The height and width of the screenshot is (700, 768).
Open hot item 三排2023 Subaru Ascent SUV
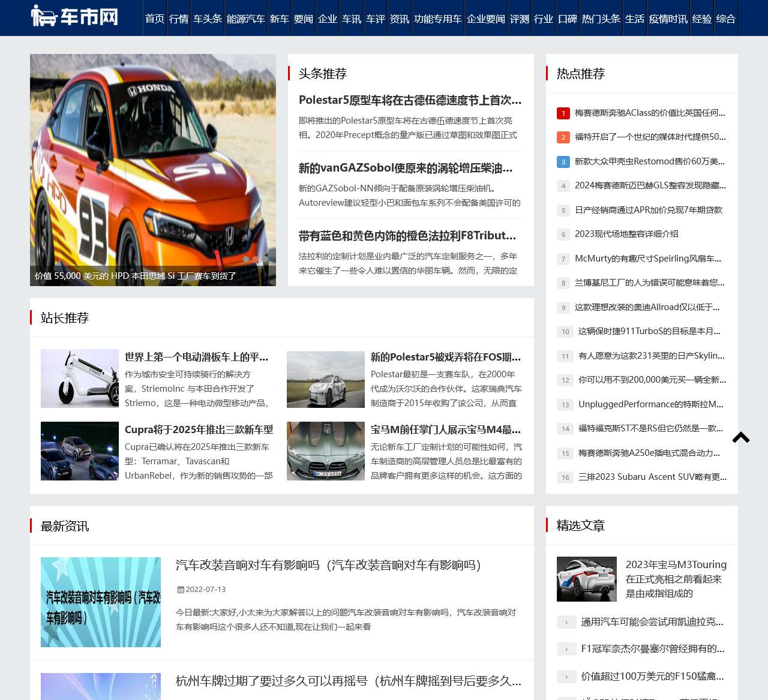[x=653, y=477]
